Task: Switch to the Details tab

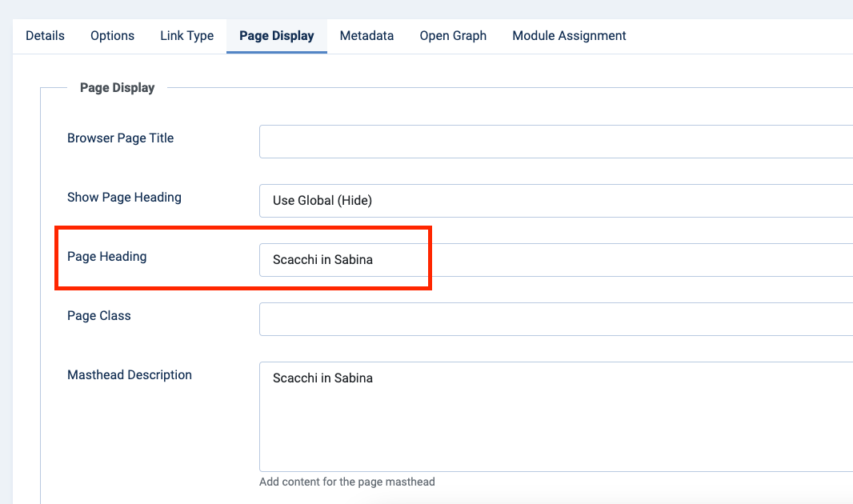Action: pyautogui.click(x=45, y=36)
